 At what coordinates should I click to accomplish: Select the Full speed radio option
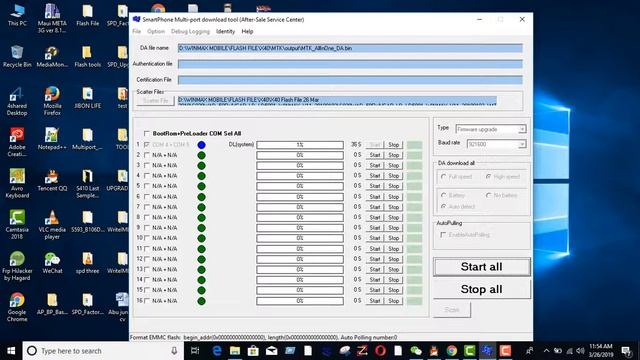pos(444,177)
